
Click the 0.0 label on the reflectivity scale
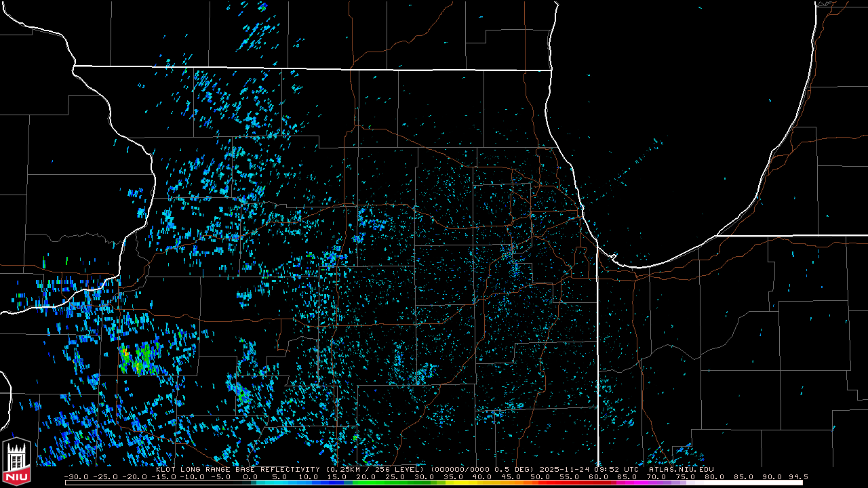tap(250, 477)
